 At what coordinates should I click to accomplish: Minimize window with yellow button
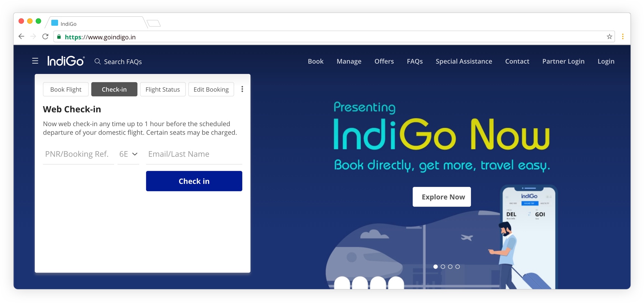(30, 21)
